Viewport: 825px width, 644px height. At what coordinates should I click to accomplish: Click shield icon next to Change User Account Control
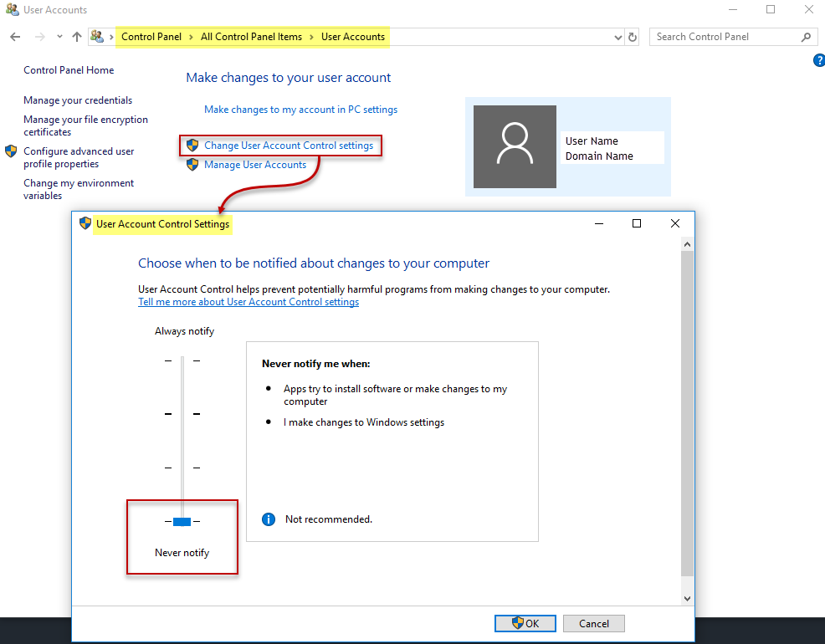click(x=192, y=145)
